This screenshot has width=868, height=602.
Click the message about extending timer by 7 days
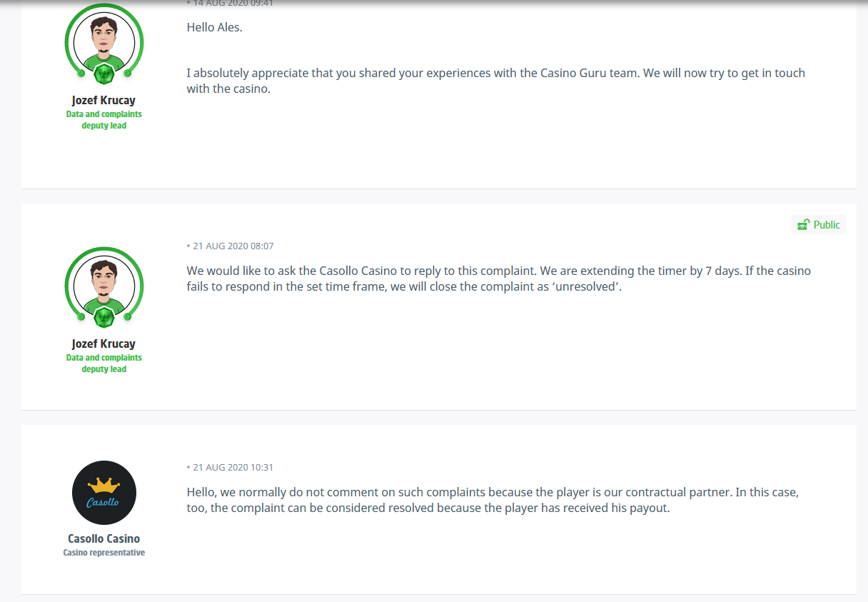point(499,279)
